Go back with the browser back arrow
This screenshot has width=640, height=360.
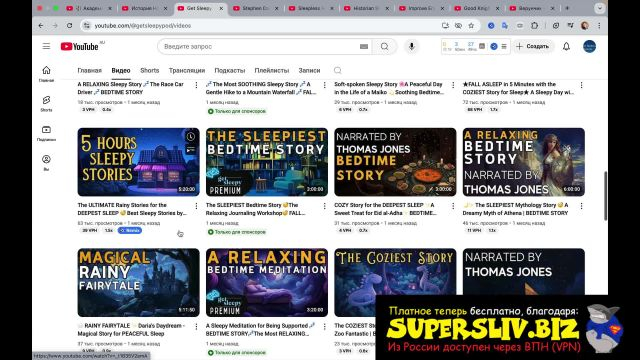tap(41, 25)
